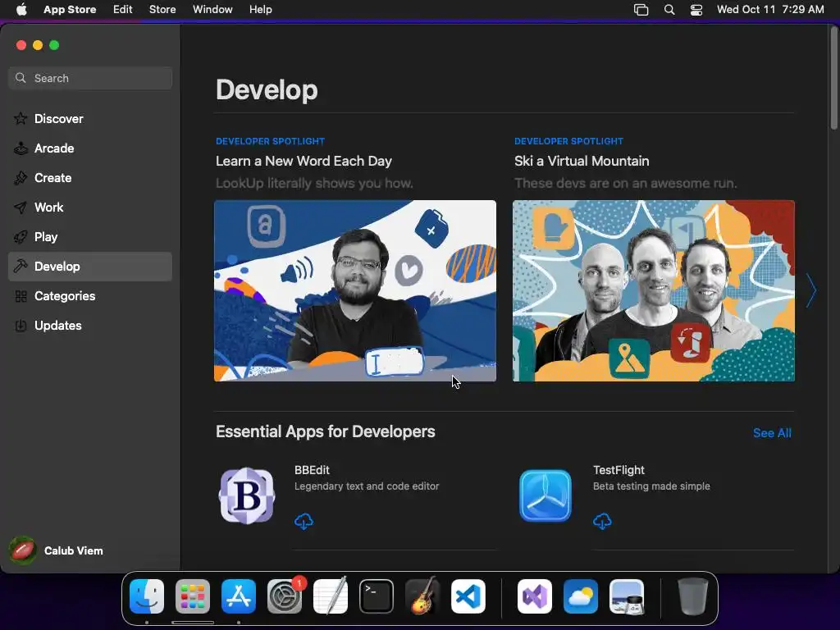This screenshot has width=840, height=630.
Task: Show next spotlight stories with right chevron
Action: (811, 291)
